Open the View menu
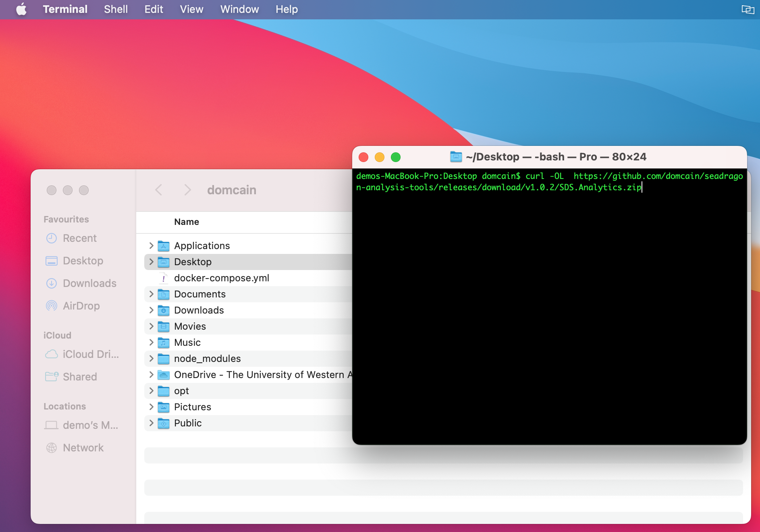The width and height of the screenshot is (760, 532). click(x=191, y=9)
